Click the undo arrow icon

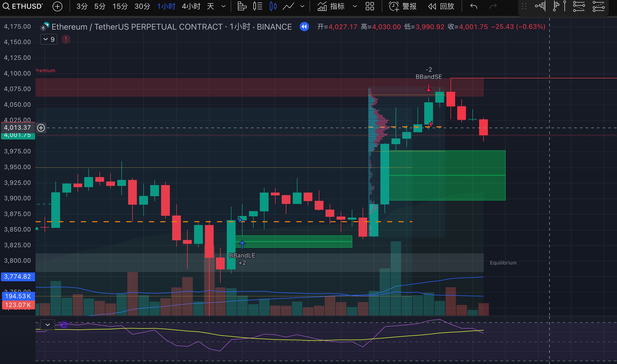[474, 6]
